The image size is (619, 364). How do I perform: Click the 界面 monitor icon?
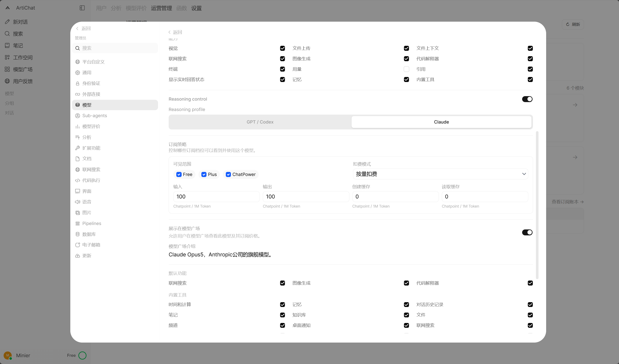[x=78, y=191]
